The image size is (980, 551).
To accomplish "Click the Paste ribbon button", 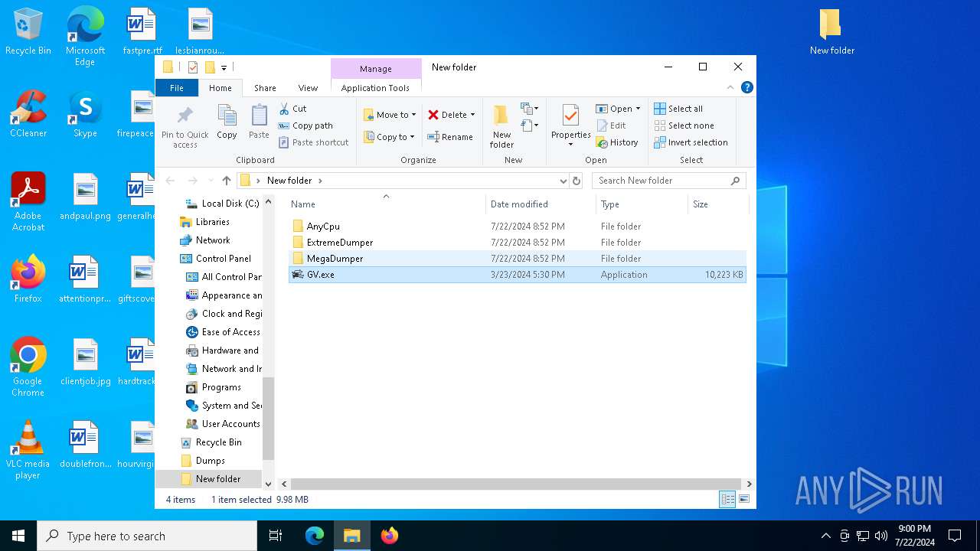I will (x=259, y=122).
